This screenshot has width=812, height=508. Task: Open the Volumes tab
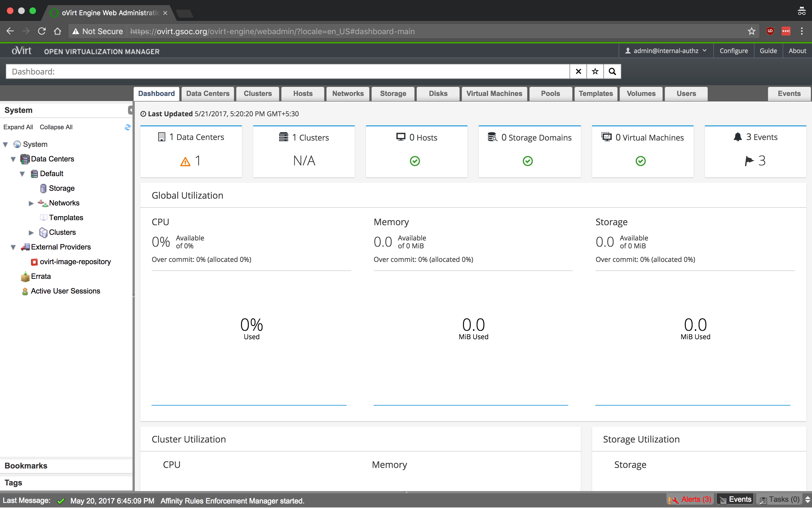[x=641, y=94]
